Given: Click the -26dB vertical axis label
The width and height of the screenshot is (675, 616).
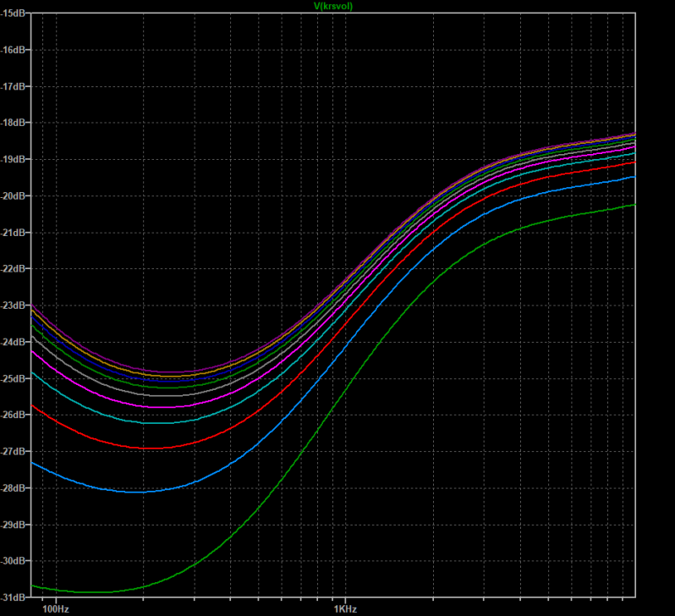Looking at the screenshot, I should [17, 415].
